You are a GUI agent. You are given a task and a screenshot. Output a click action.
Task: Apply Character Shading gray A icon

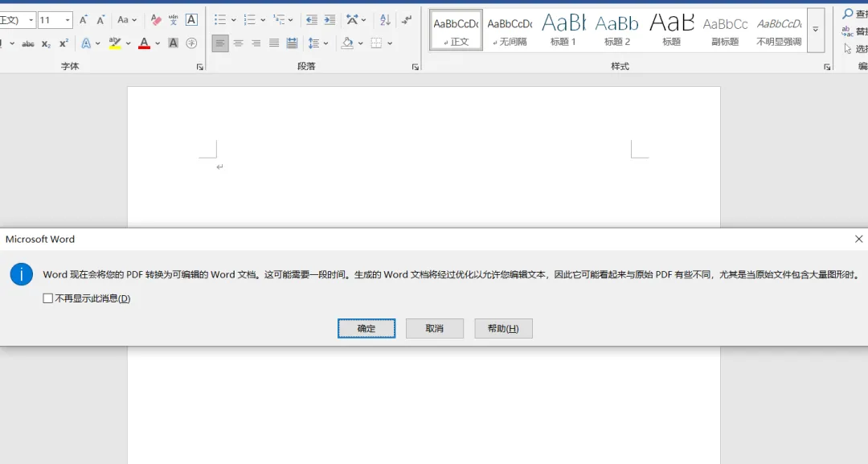tap(174, 43)
